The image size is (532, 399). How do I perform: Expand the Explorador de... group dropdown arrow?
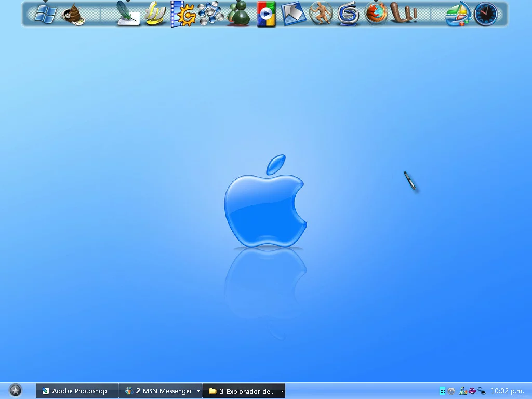click(x=282, y=391)
